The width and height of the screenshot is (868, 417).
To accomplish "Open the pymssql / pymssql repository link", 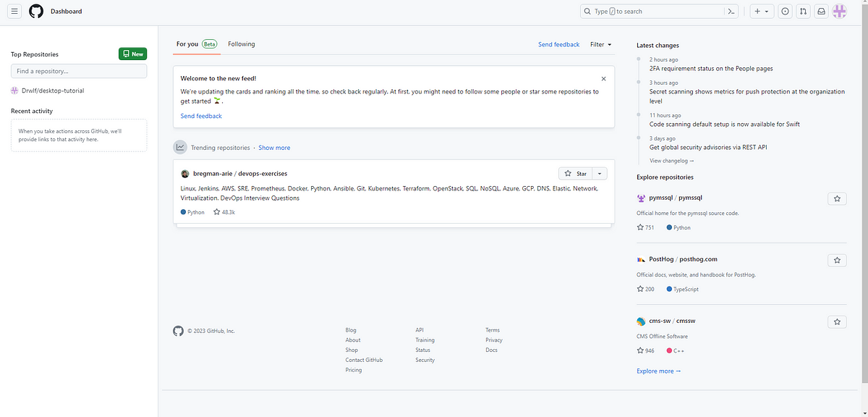I will pyautogui.click(x=676, y=198).
